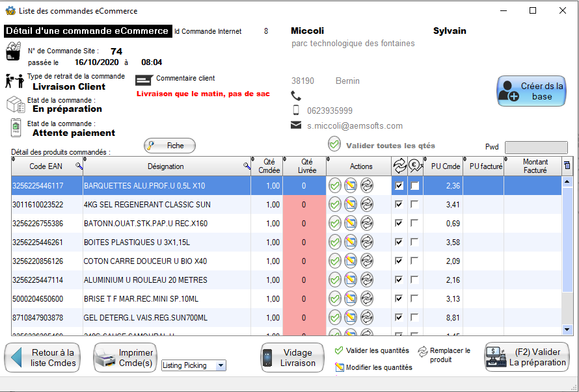Screen dimensions: 579x392
Task: Open the client Fiche
Action: pyautogui.click(x=169, y=146)
